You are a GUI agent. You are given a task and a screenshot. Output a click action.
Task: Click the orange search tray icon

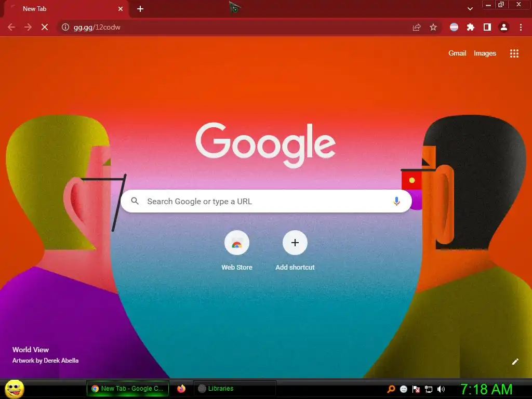(391, 389)
